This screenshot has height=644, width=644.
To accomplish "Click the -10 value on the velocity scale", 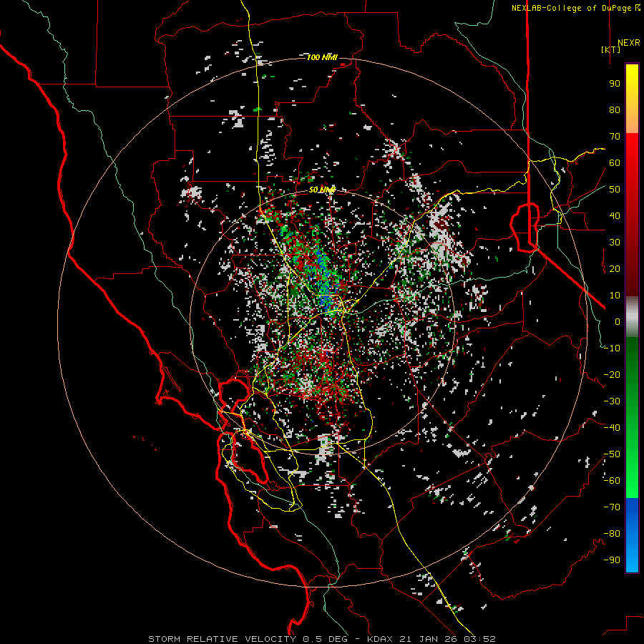I will [x=612, y=348].
